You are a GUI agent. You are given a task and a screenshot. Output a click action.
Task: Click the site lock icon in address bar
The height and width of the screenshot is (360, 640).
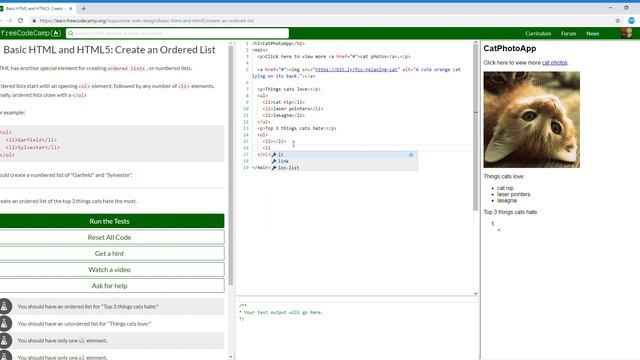[x=34, y=20]
